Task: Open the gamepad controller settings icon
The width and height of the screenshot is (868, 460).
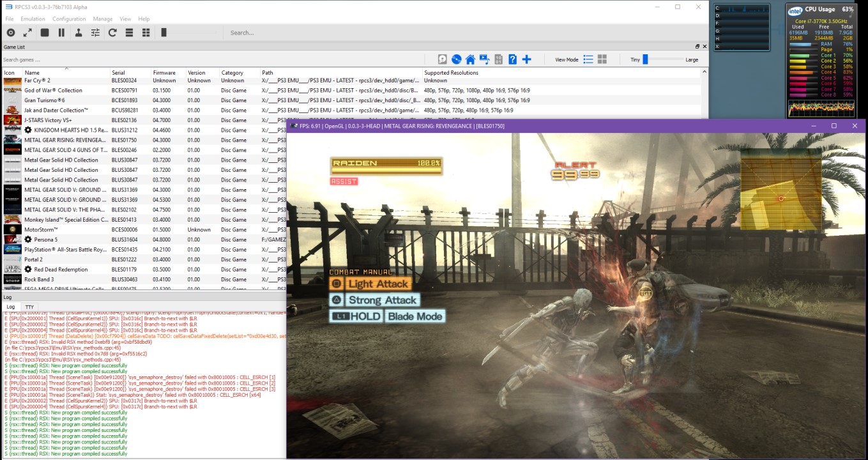Action: click(x=79, y=33)
